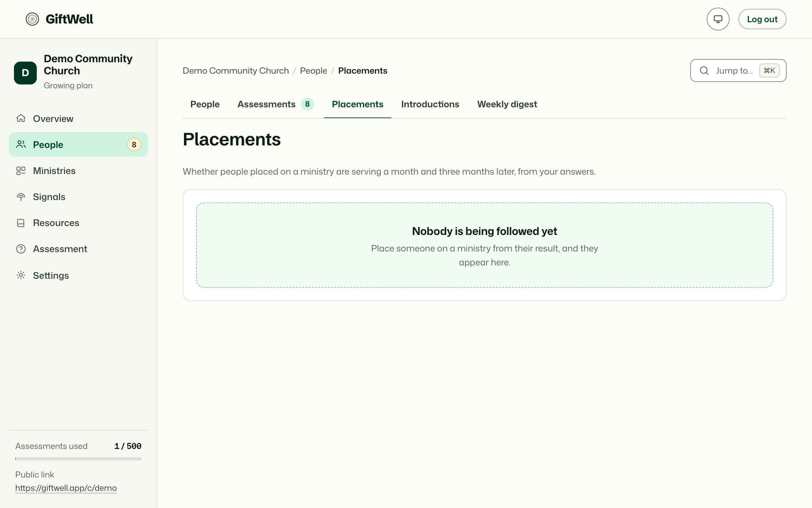Click the Ministries grid icon
This screenshot has height=508, width=812.
tap(21, 171)
